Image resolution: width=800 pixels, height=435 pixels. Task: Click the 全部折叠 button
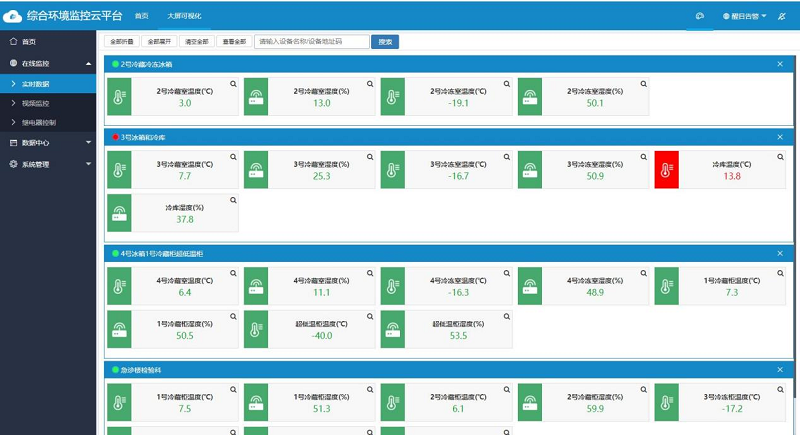pyautogui.click(x=122, y=42)
